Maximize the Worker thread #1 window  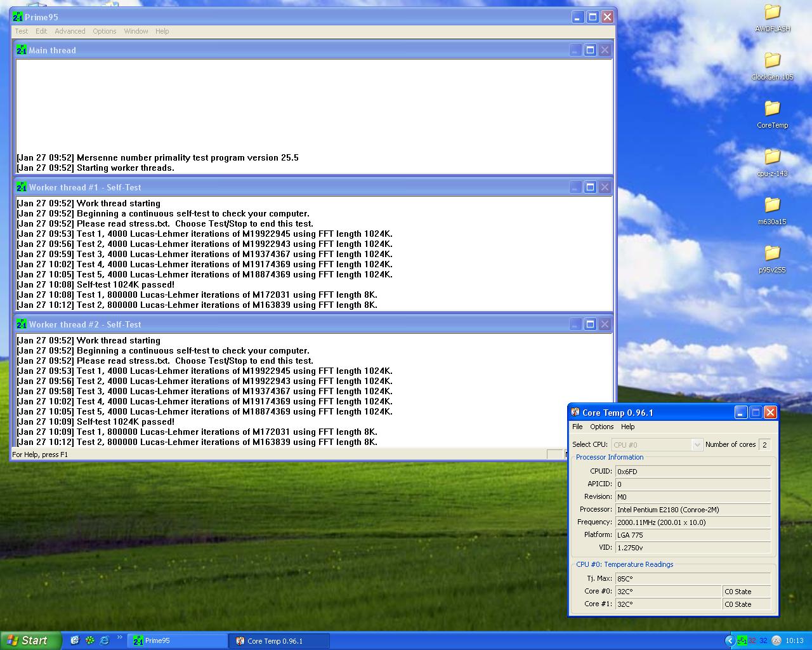(590, 187)
